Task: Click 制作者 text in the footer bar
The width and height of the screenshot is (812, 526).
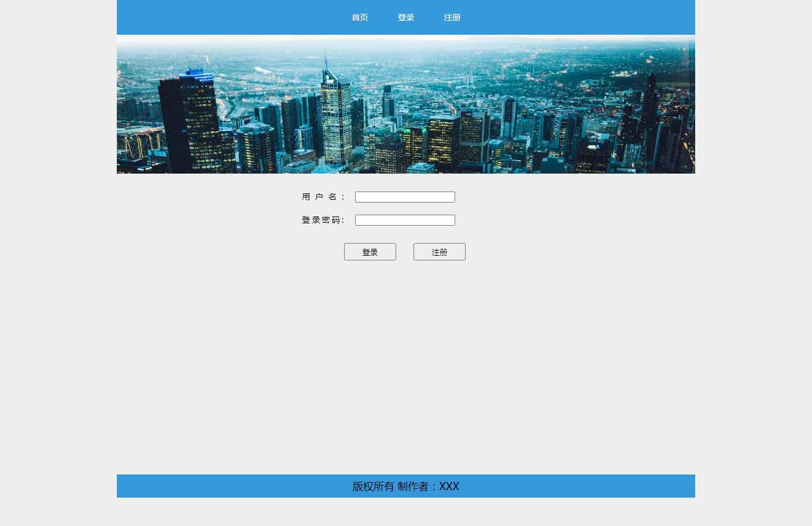Action: (413, 486)
